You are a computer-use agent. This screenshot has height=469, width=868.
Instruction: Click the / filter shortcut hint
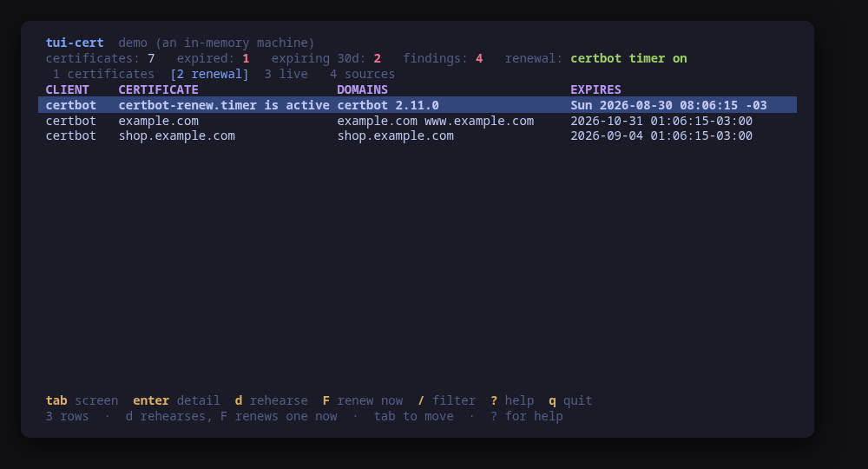coord(447,400)
